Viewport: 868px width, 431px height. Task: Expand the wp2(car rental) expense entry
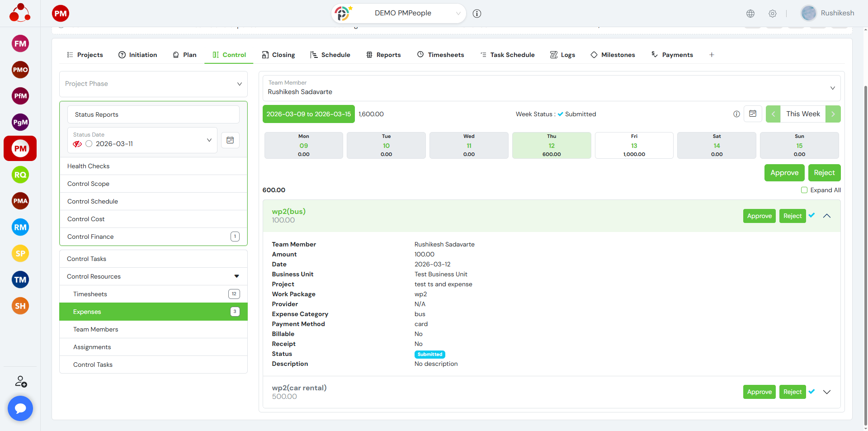point(827,392)
